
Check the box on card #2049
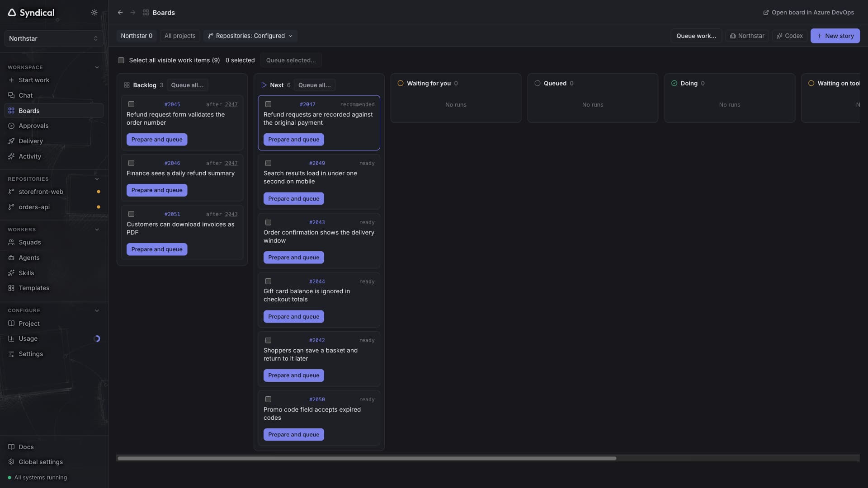[x=268, y=163]
